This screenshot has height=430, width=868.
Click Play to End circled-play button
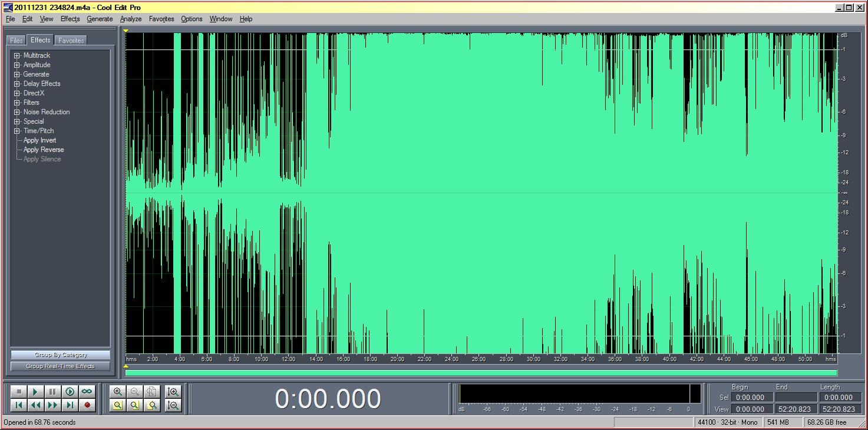click(x=70, y=392)
